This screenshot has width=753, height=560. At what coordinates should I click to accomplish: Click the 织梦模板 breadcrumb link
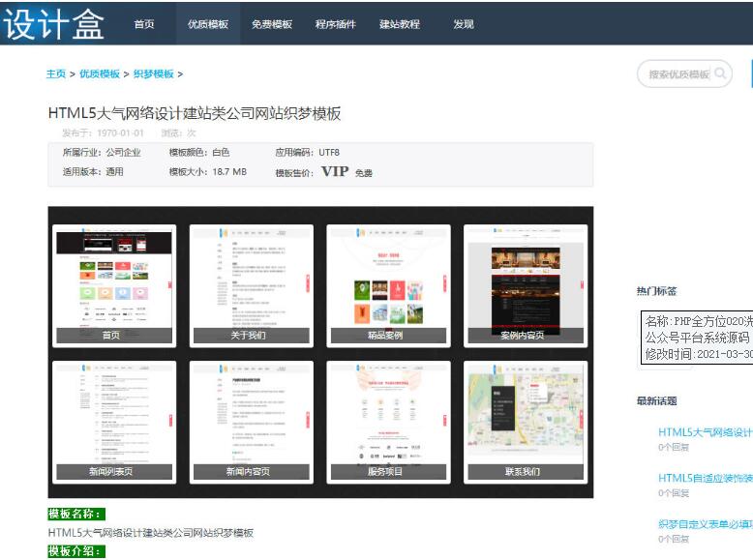(153, 74)
